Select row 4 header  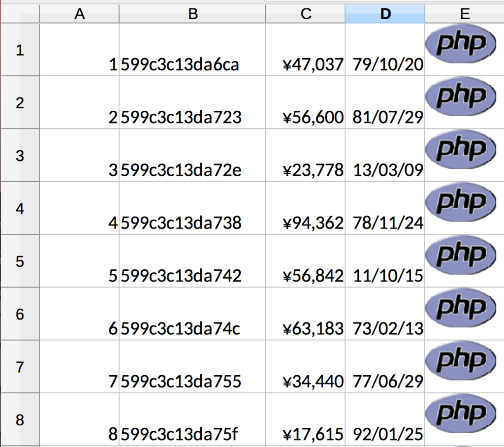[x=20, y=208]
